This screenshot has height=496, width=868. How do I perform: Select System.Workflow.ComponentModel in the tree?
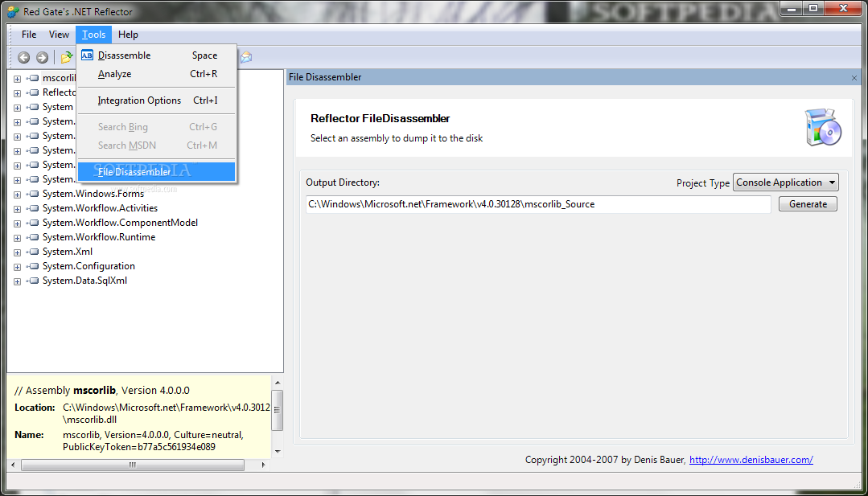coord(120,223)
